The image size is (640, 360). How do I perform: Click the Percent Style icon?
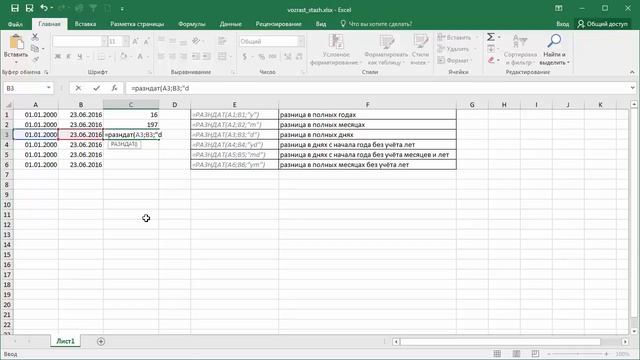261,56
